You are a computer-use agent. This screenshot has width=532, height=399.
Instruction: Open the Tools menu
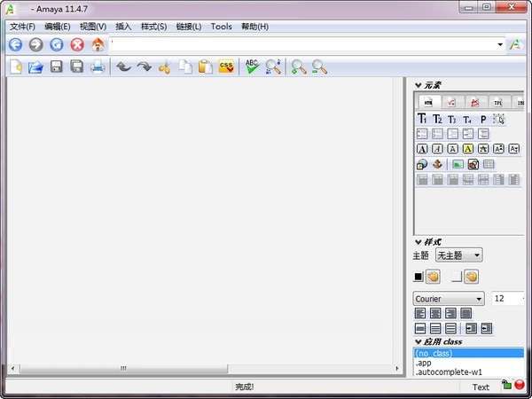(x=221, y=27)
